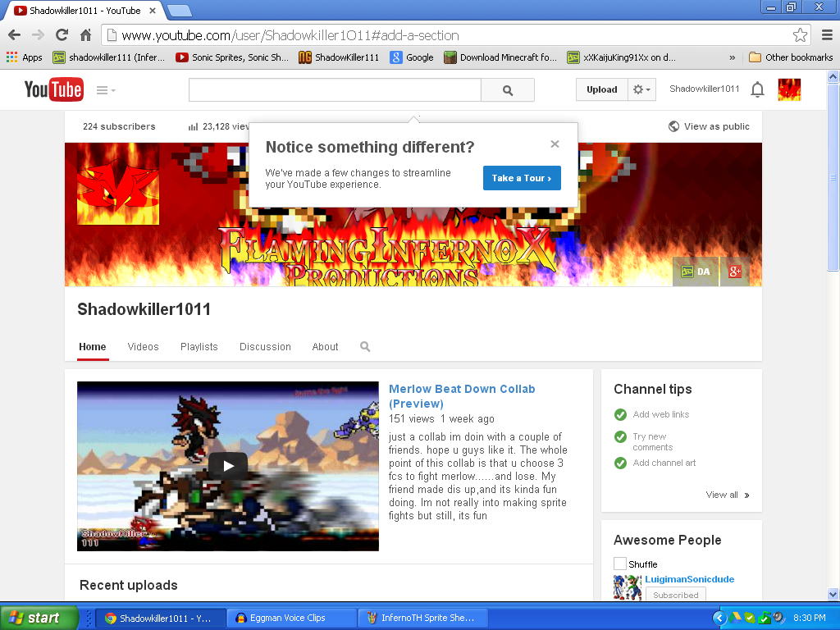Click the browser Home icon
The width and height of the screenshot is (840, 630).
tap(85, 34)
